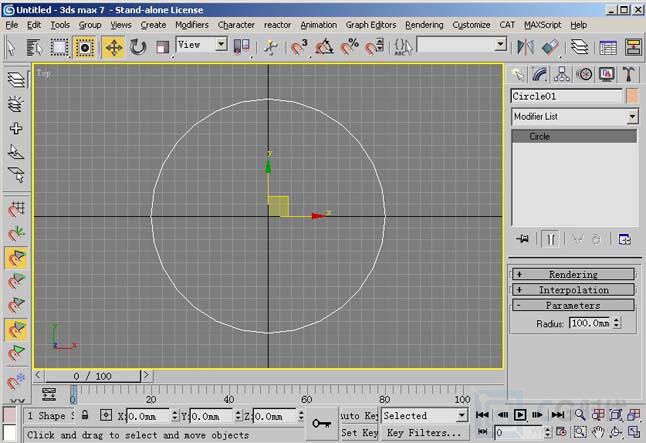Open the Graph Editors menu
Image resolution: width=646 pixels, height=443 pixels.
(x=371, y=25)
